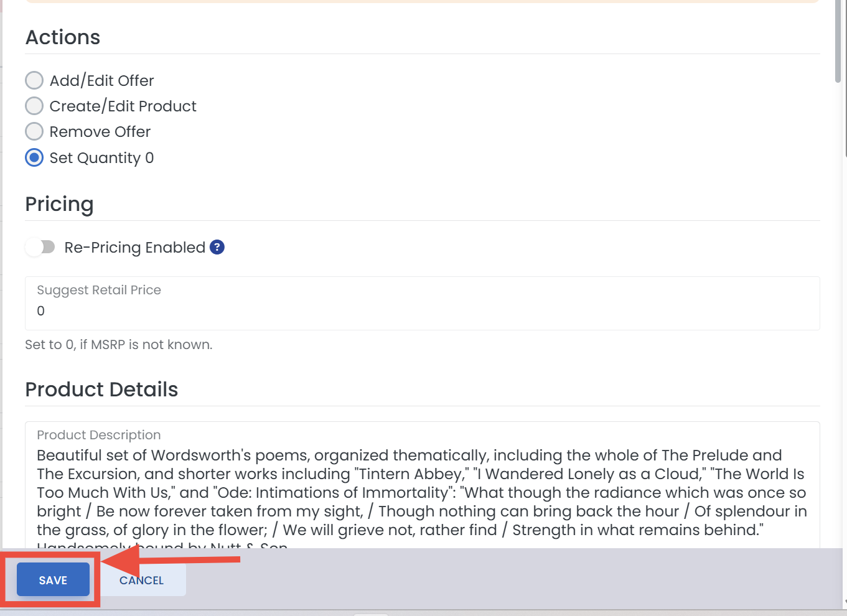This screenshot has width=847, height=616.
Task: Click the dialog's vertical scrollbar thumb
Action: (838, 40)
